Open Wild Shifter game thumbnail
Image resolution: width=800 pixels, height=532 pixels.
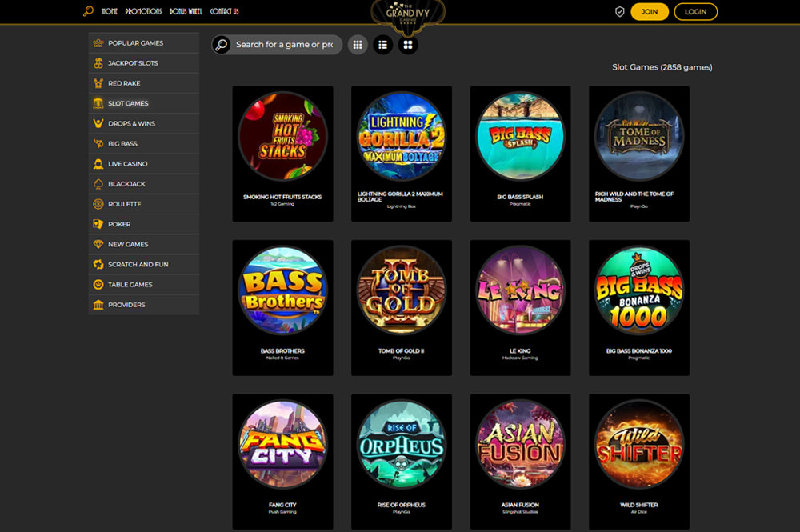click(639, 444)
